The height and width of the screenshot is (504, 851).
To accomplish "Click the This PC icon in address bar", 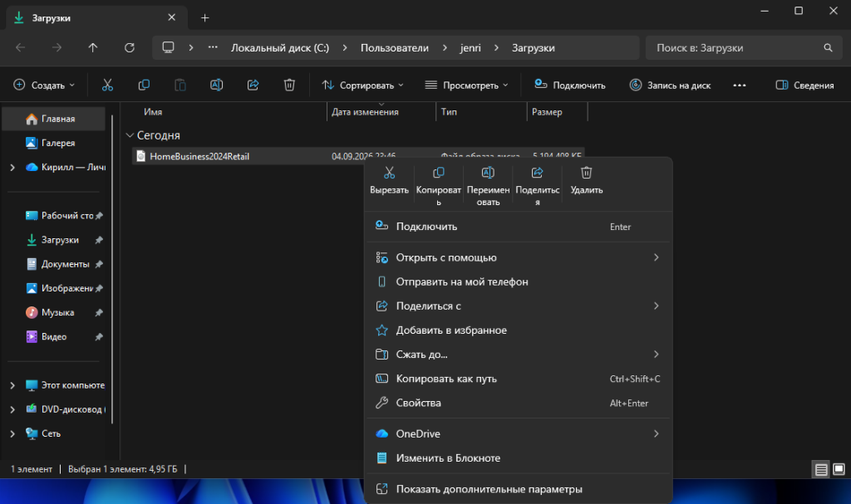I will pos(168,47).
